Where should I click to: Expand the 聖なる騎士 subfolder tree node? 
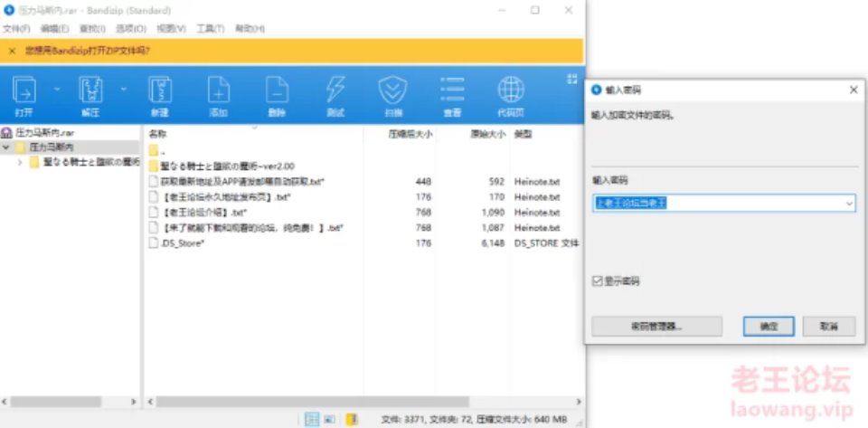coord(21,162)
